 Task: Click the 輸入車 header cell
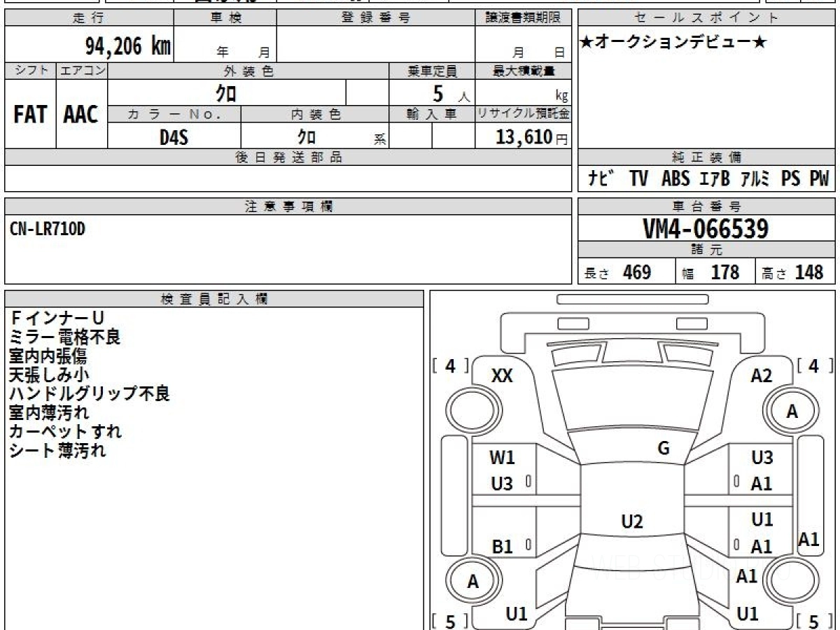pos(432,114)
